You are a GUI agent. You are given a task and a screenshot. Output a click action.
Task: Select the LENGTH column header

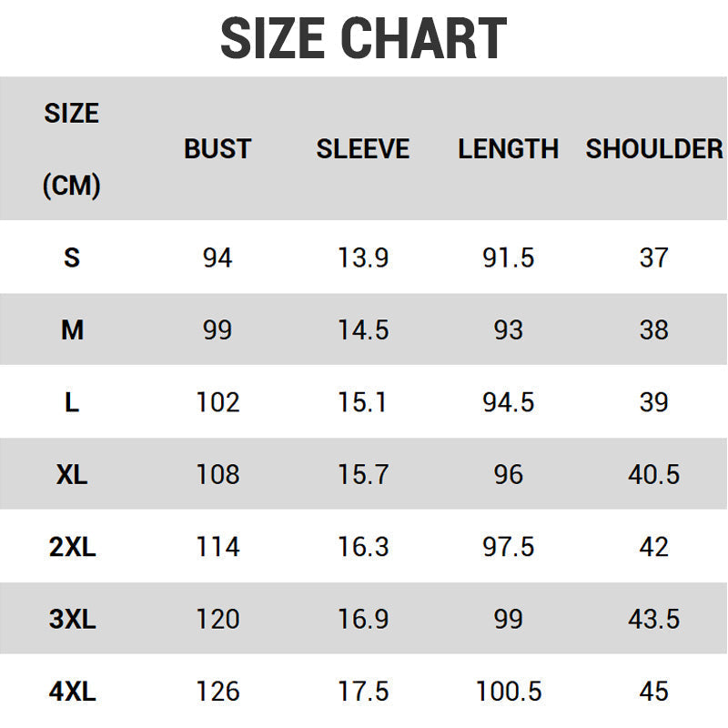coord(508,149)
